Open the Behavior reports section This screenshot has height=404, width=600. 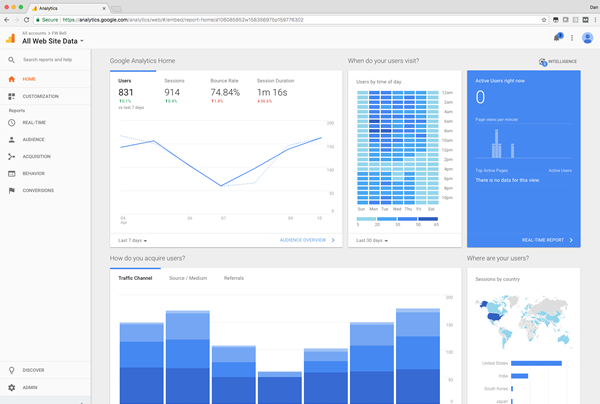point(45,174)
